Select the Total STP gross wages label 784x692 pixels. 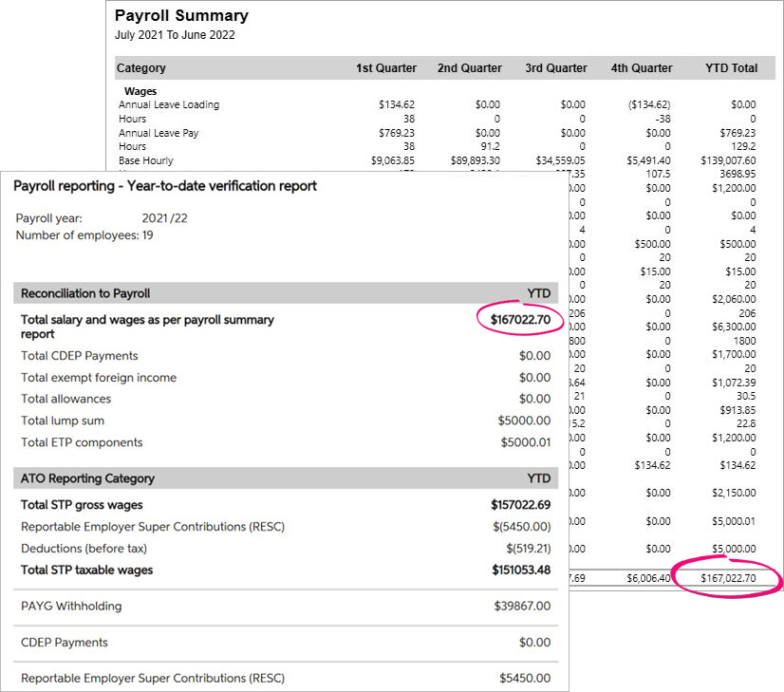point(82,505)
